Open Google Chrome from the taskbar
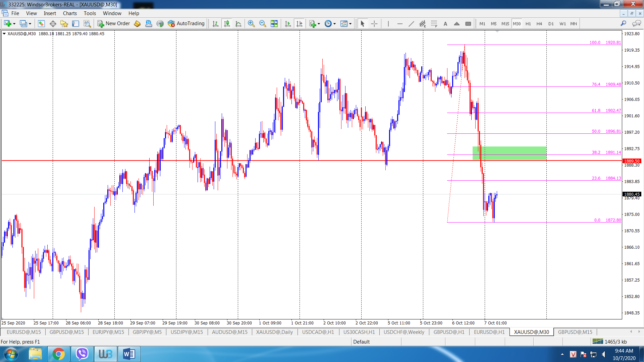This screenshot has height=362, width=644. pyautogui.click(x=58, y=354)
